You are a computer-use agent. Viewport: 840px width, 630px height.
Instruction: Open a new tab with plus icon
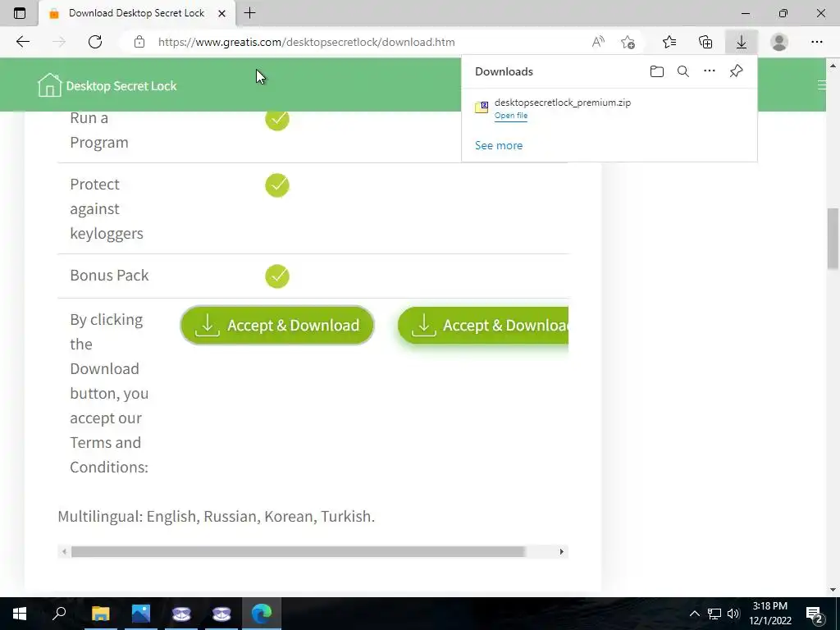(x=249, y=13)
